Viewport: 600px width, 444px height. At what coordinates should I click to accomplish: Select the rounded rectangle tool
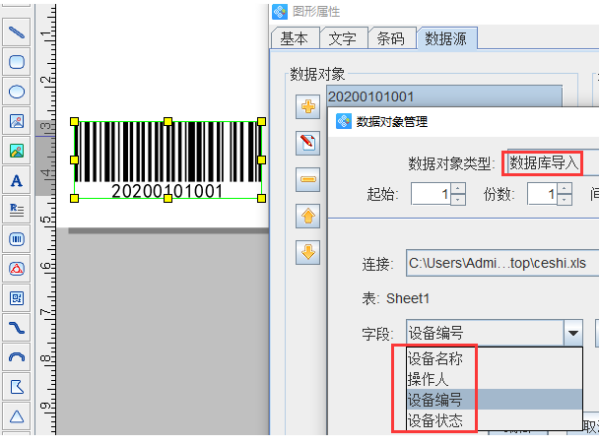16,62
